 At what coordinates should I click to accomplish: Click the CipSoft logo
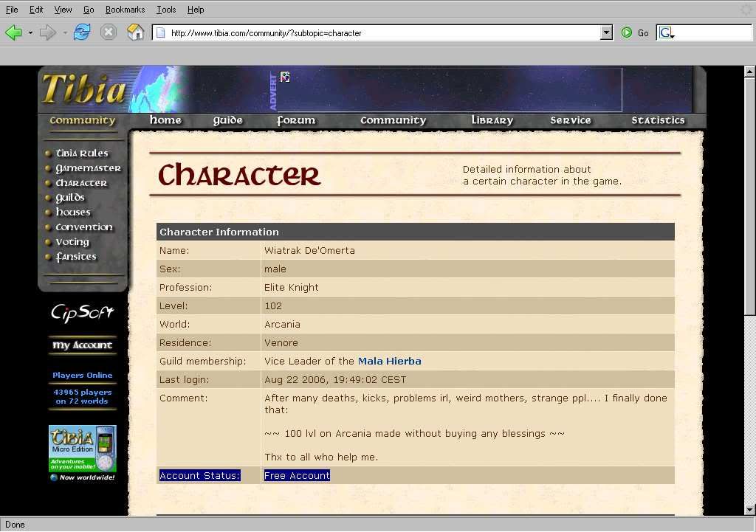(x=83, y=313)
